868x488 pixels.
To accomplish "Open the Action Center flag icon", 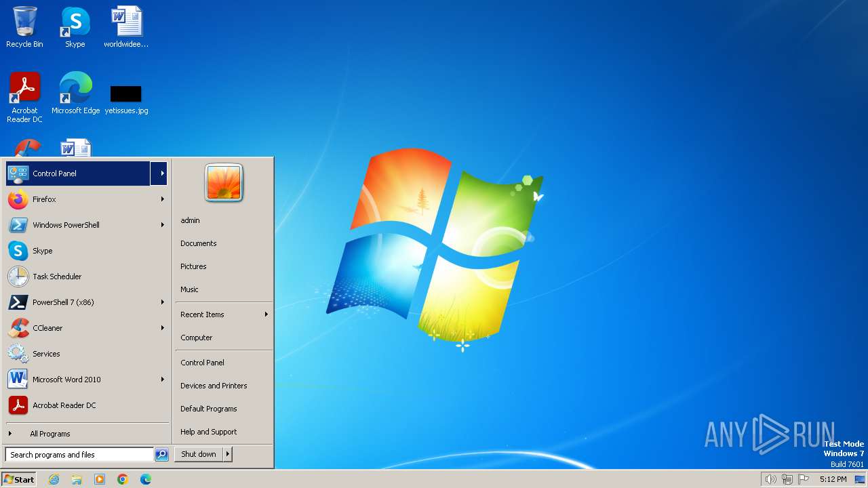I will tap(804, 479).
